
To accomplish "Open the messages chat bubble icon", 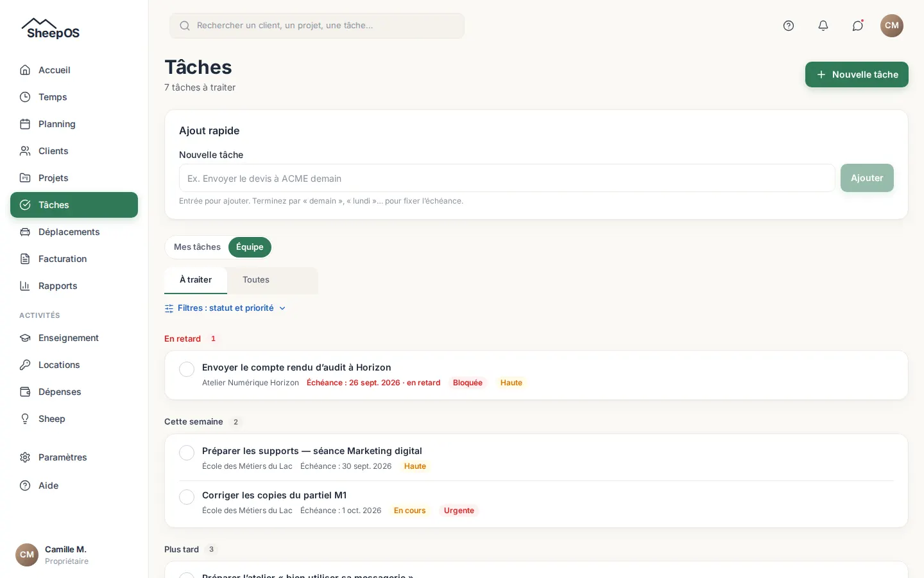I will point(858,26).
